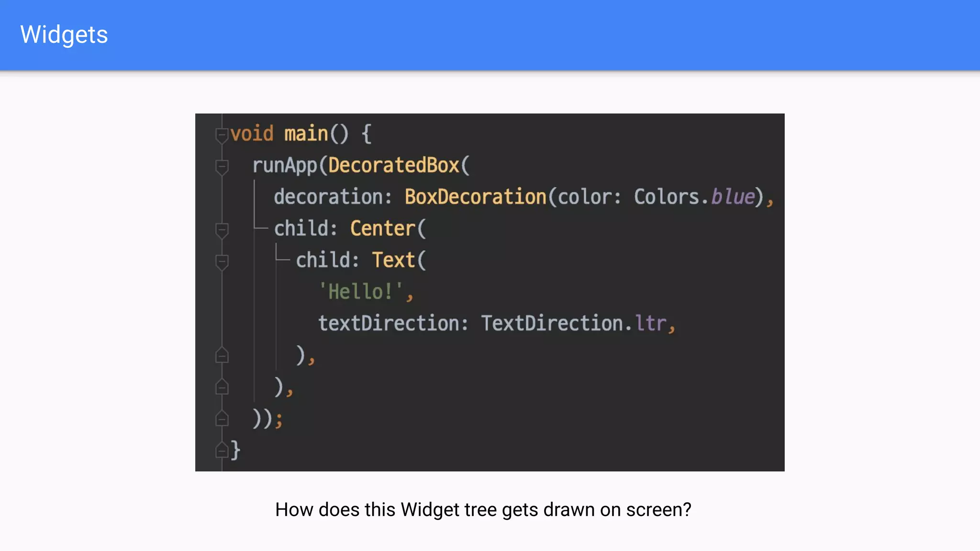Viewport: 980px width, 551px height.
Task: Collapse the void main() fold marker
Action: tap(222, 135)
